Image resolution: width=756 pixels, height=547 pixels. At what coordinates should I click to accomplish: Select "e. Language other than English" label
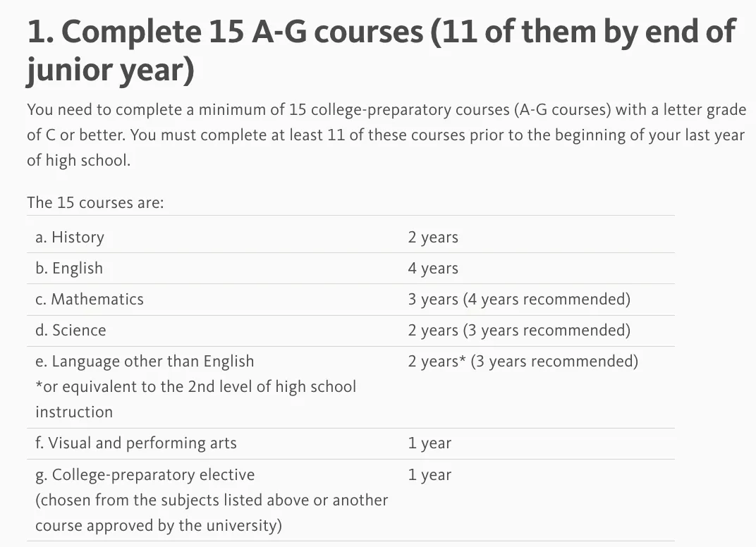coord(145,362)
